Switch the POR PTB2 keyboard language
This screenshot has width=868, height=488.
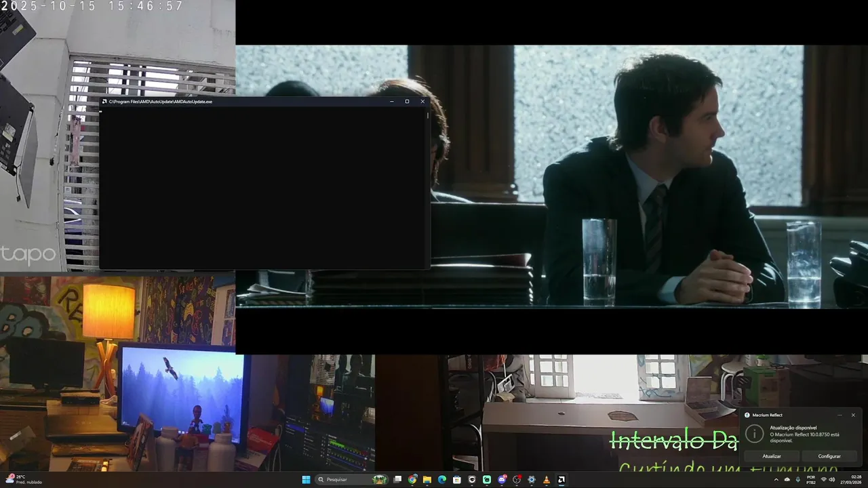811,480
